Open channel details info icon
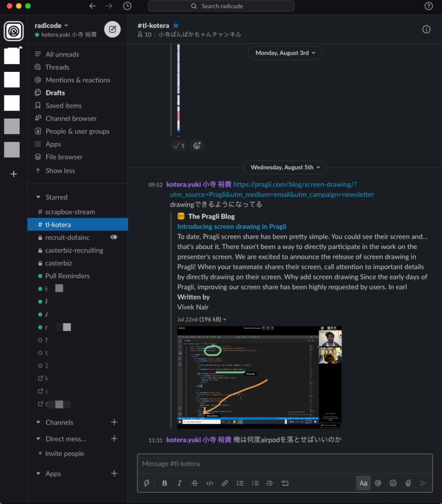This screenshot has height=504, width=442. click(426, 30)
